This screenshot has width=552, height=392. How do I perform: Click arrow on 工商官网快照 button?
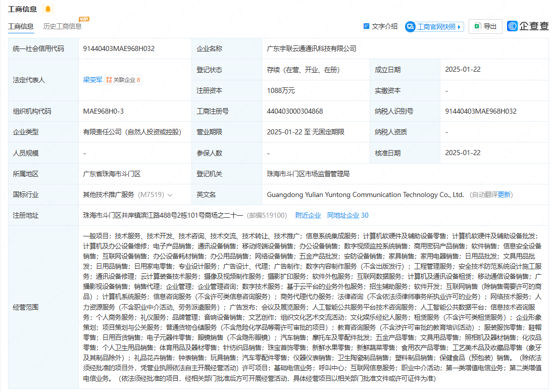[x=460, y=27]
